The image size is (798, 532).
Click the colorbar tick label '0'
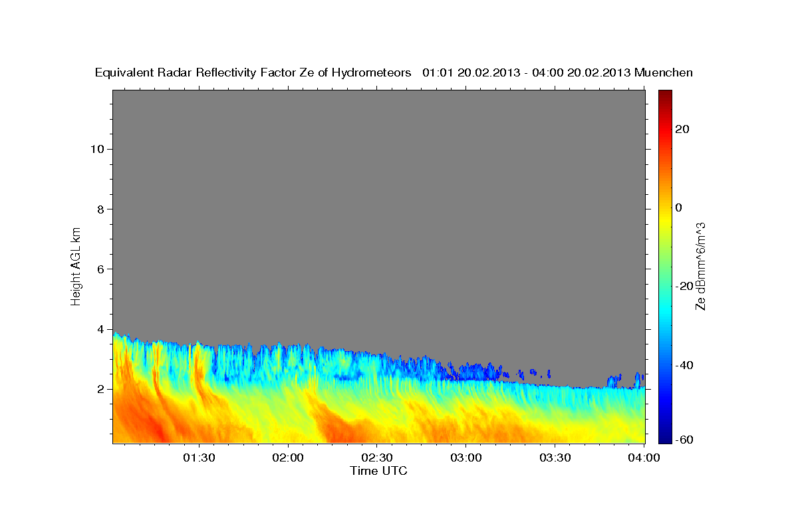coord(678,207)
